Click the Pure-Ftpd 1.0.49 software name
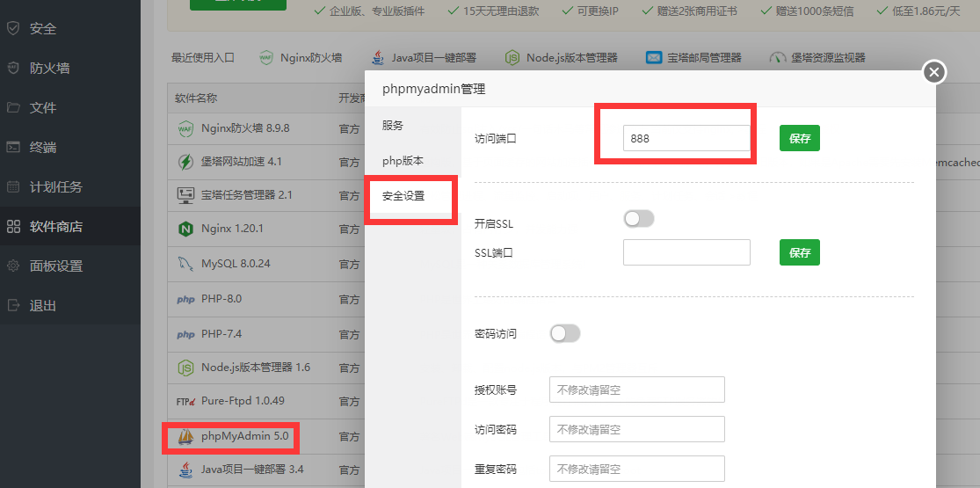Screen dimensions: 980x488 [x=243, y=400]
